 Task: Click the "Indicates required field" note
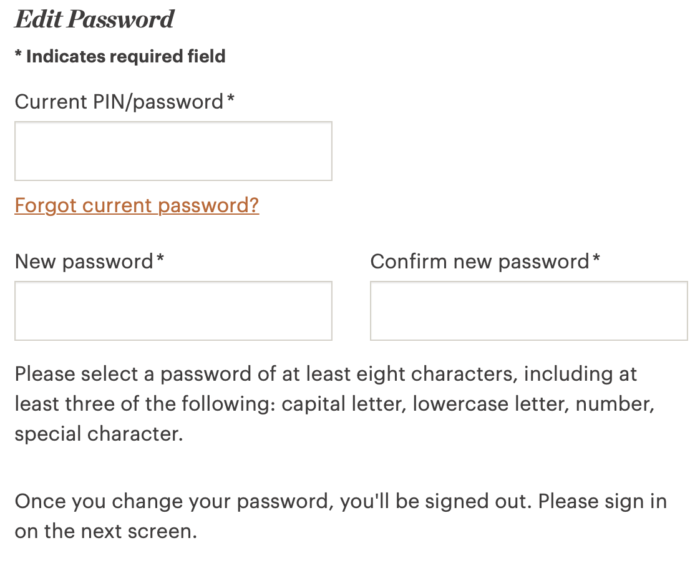(126, 57)
